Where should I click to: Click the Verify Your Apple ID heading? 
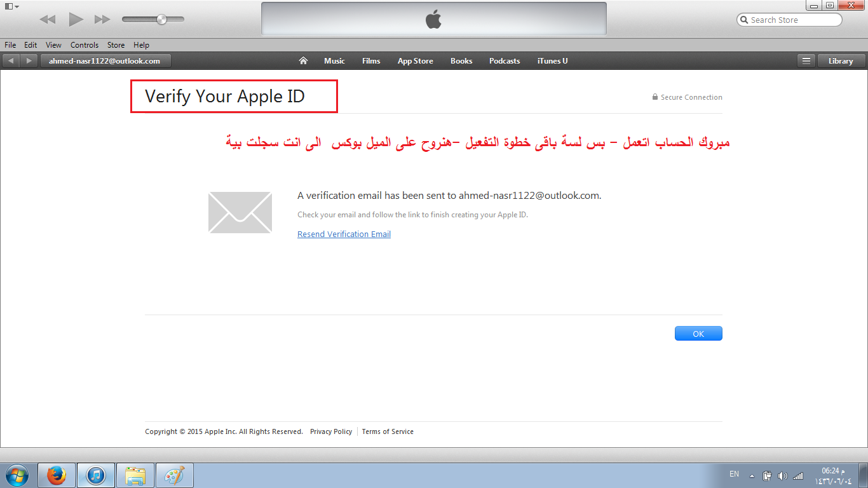click(225, 97)
